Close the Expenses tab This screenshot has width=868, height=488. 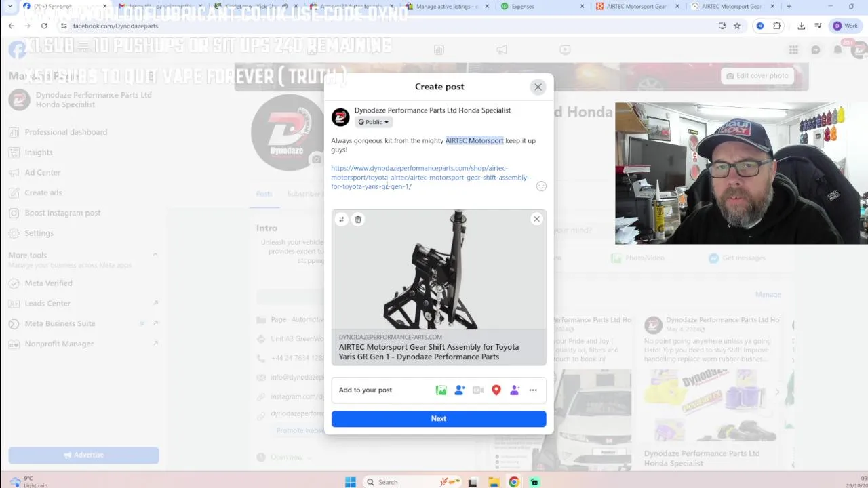pyautogui.click(x=582, y=7)
